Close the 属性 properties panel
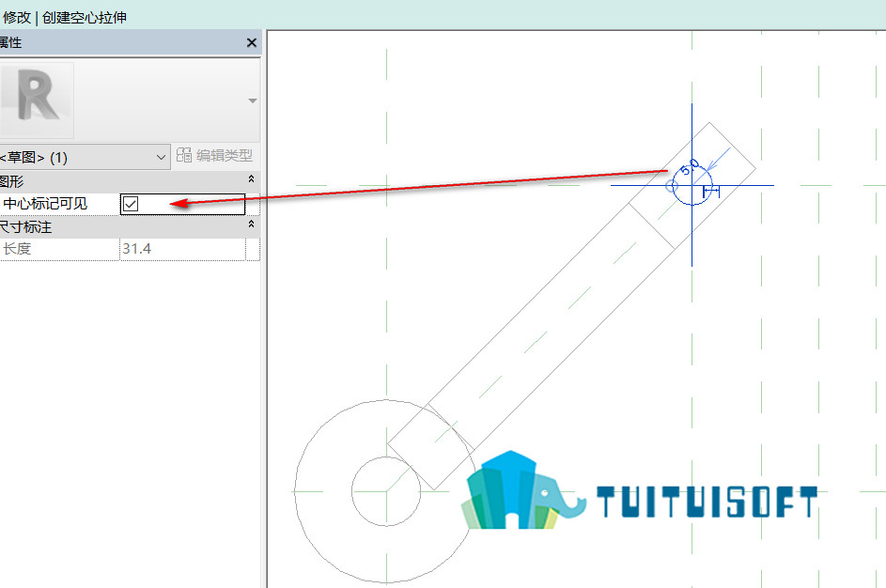 pyautogui.click(x=252, y=42)
